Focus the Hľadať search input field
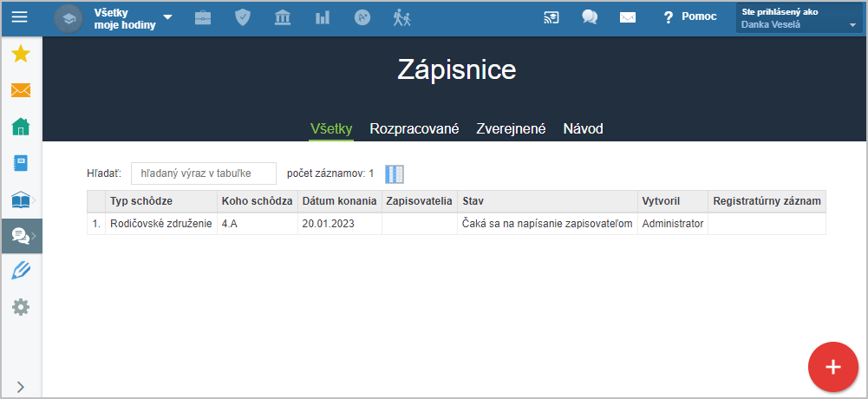Image resolution: width=868 pixels, height=399 pixels. 204,173
